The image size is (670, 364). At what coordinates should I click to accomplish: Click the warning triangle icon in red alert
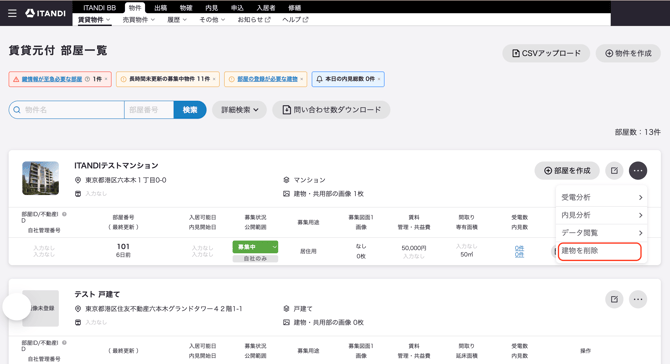click(16, 79)
